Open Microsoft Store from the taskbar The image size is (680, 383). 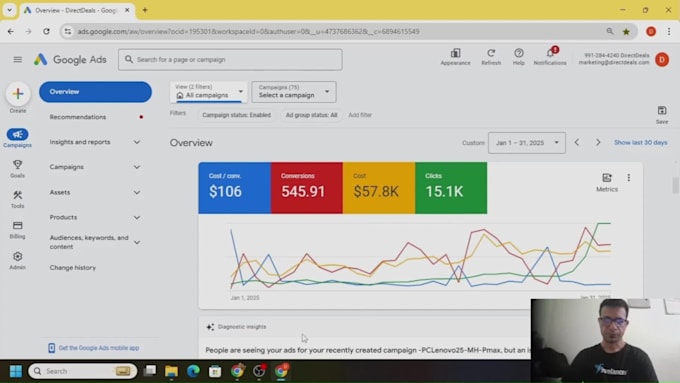215,371
